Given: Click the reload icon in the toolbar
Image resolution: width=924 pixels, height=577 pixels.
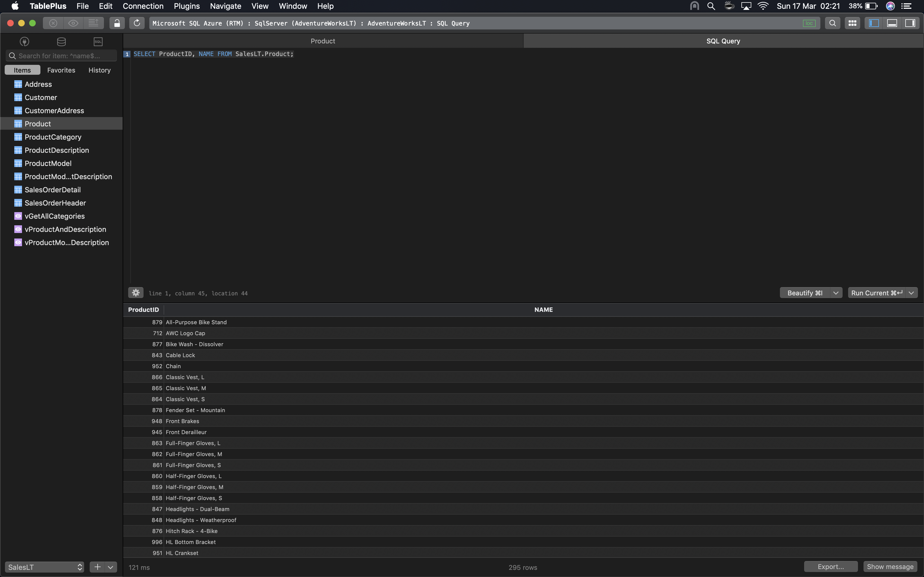Looking at the screenshot, I should [137, 23].
